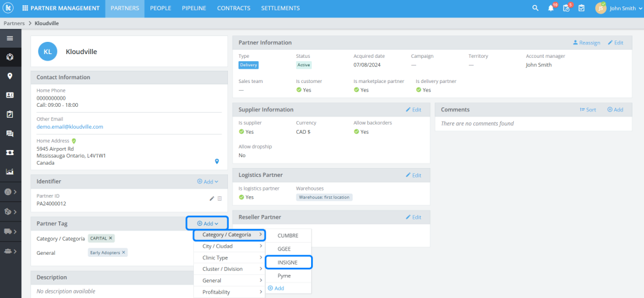Click the Kloudville logo in top bar
The height and width of the screenshot is (298, 644).
[8, 8]
